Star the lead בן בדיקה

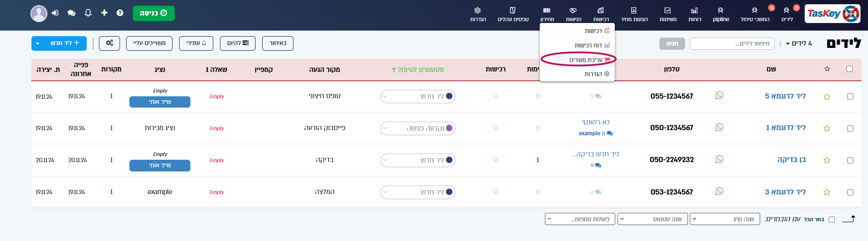(827, 160)
